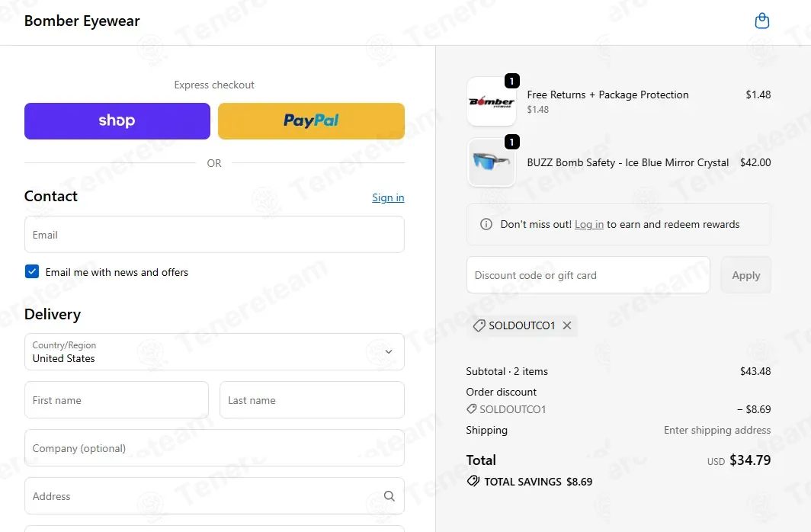The height and width of the screenshot is (532, 811).
Task: Follow the Log in rewards link
Action: (x=589, y=224)
